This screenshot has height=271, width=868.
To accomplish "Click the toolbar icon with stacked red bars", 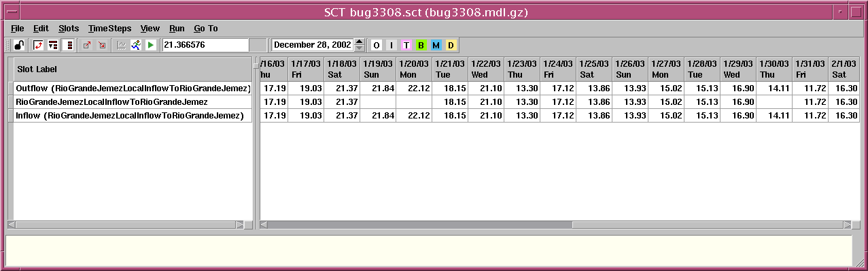I will (x=68, y=45).
